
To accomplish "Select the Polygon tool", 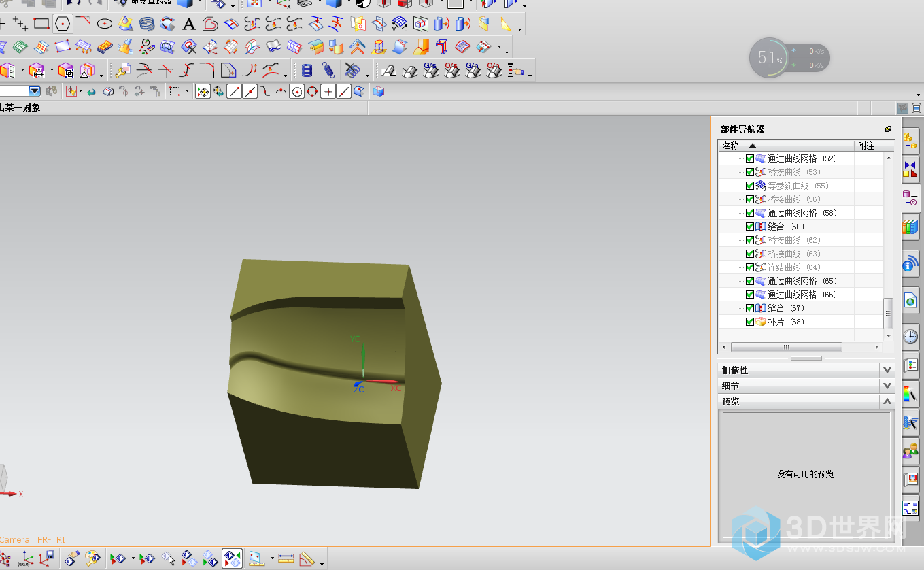I will coord(63,24).
